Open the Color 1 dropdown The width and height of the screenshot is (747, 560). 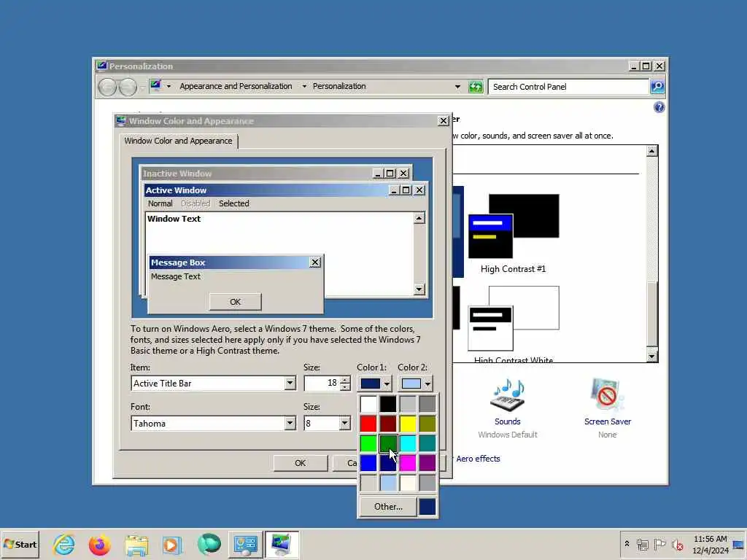(374, 384)
